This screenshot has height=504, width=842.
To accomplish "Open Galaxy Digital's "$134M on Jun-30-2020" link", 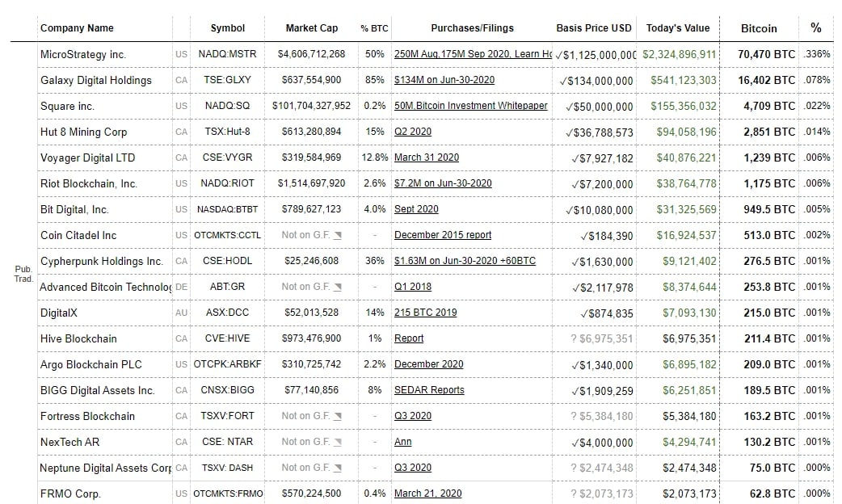I will click(x=444, y=80).
